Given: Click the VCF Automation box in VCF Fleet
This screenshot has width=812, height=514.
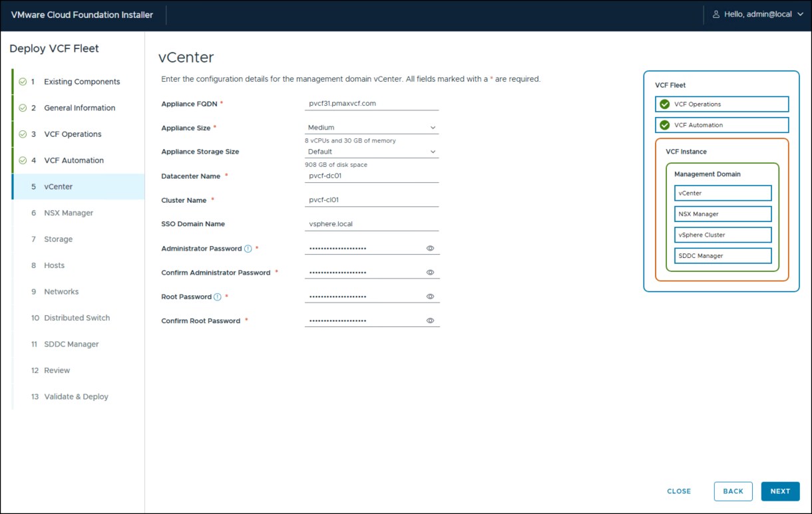Looking at the screenshot, I should click(x=722, y=125).
